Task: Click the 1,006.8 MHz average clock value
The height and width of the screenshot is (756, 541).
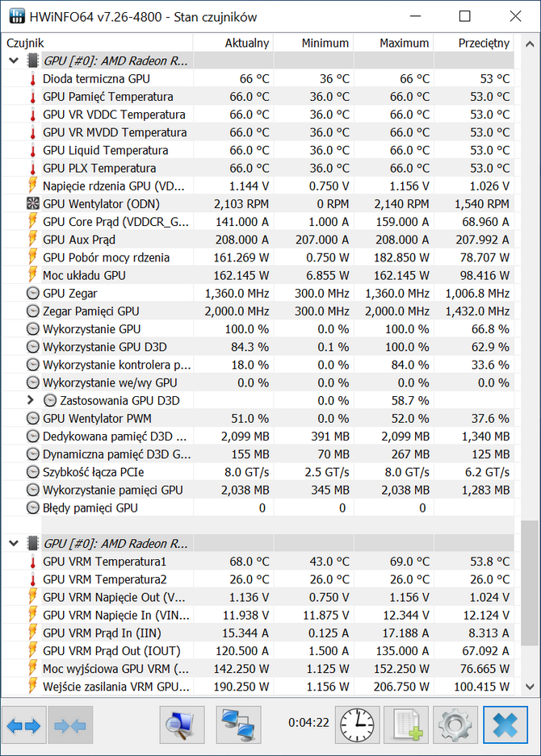Action: tap(477, 293)
